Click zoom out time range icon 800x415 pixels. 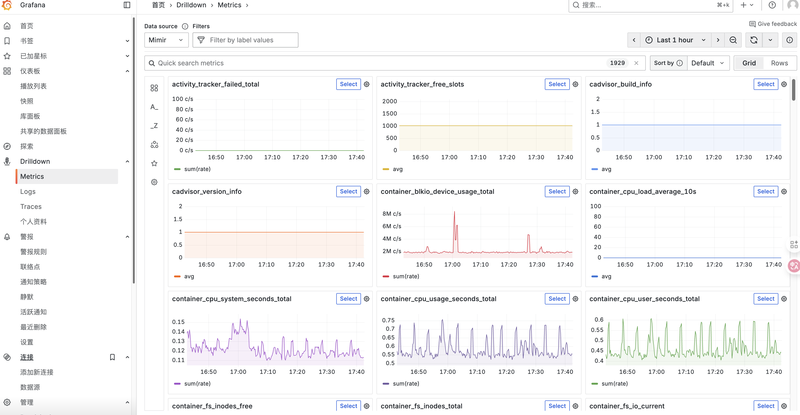[733, 40]
